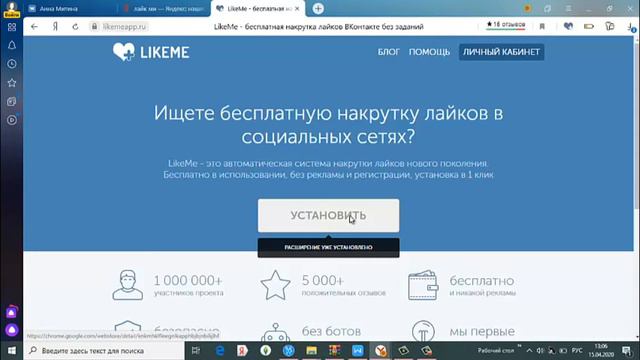Open the Alice voice assistant icon
The image size is (640, 360).
(12, 330)
